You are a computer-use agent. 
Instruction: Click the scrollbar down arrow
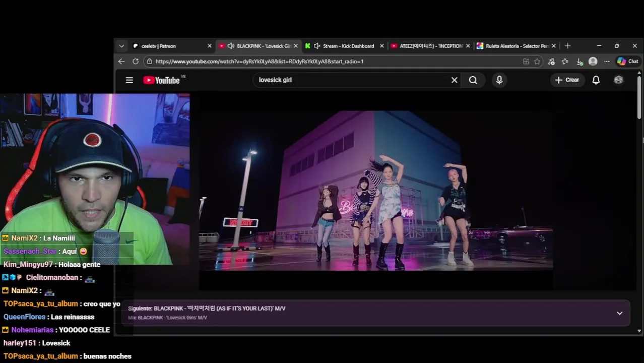point(639,331)
